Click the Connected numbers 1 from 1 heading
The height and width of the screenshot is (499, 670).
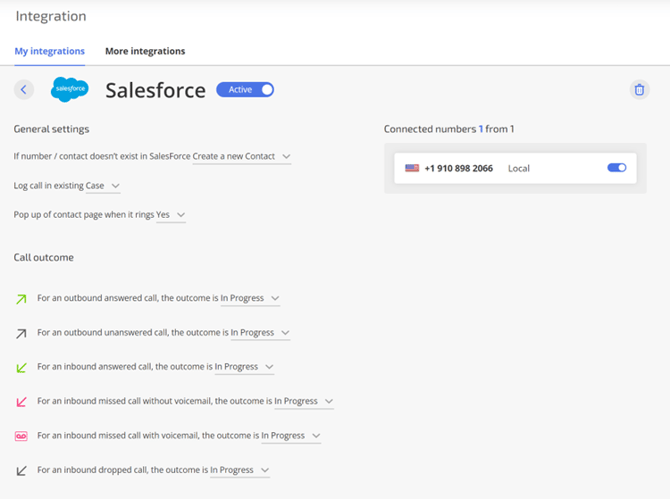click(x=449, y=129)
